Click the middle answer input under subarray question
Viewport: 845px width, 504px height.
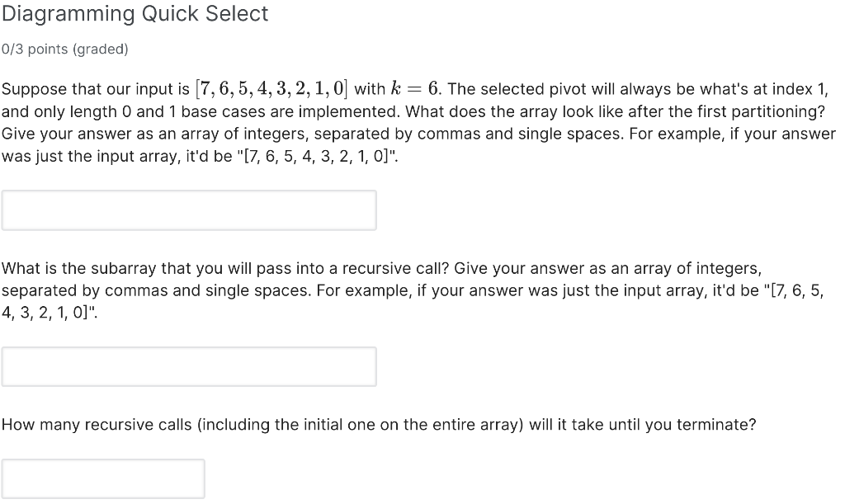coord(188,366)
